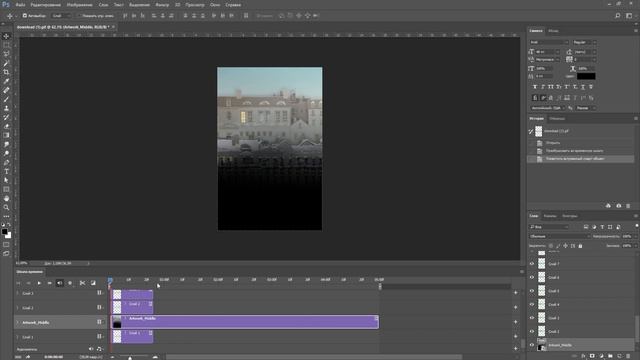
Task: Create new document from state icon
Action: click(x=608, y=206)
